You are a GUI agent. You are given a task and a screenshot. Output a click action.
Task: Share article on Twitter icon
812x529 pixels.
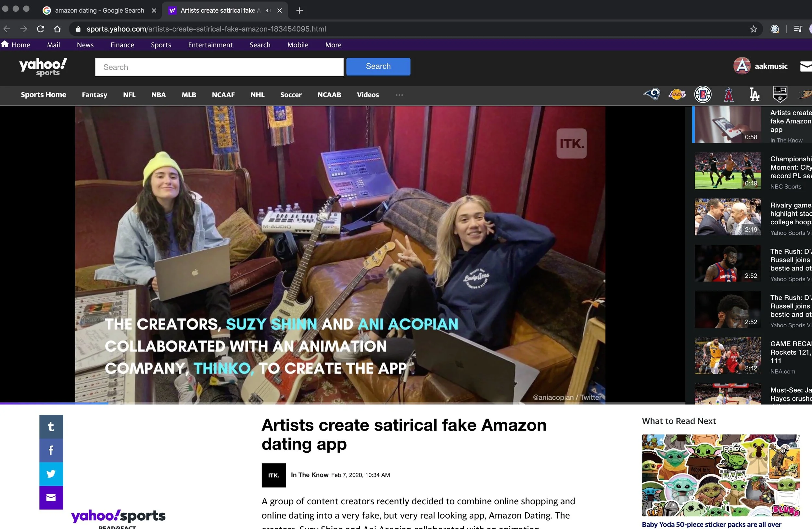point(51,474)
